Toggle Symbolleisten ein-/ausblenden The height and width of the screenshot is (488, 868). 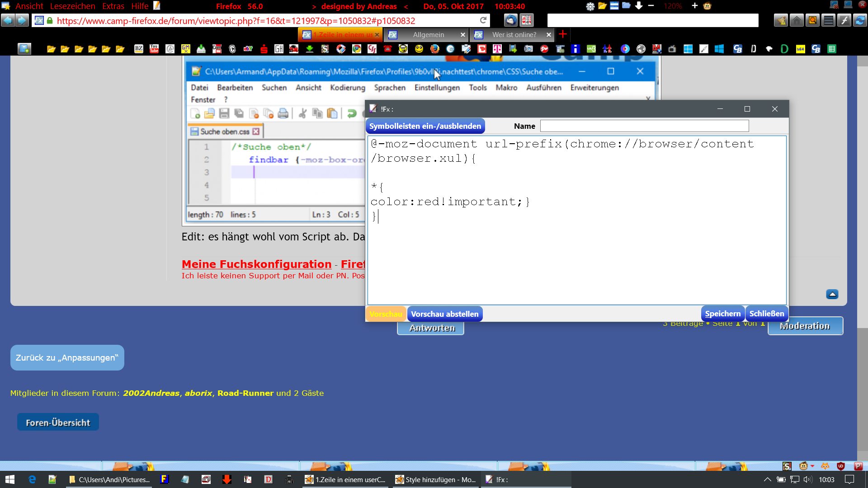[425, 126]
